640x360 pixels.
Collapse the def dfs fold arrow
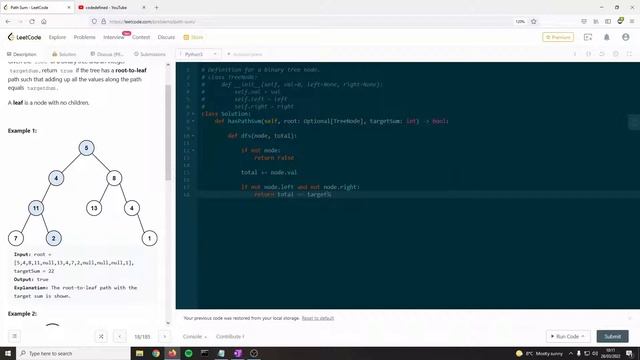193,136
